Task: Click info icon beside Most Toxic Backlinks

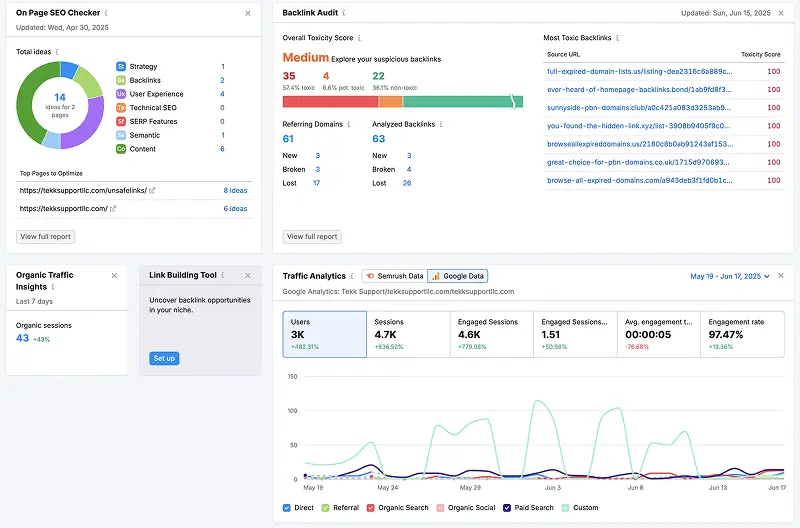Action: (x=617, y=38)
